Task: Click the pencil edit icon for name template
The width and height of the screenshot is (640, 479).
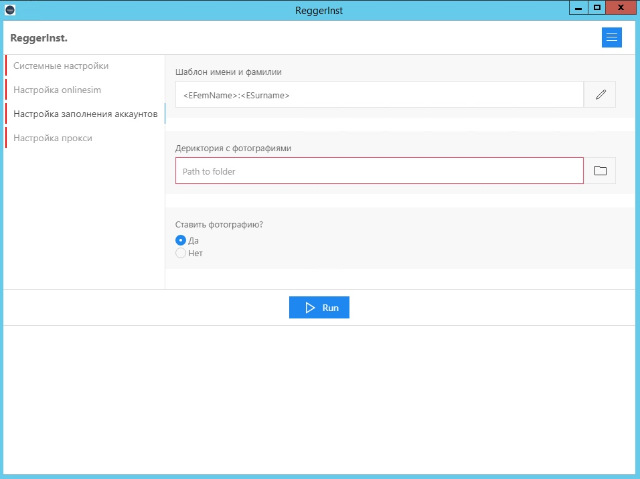Action: [x=600, y=95]
